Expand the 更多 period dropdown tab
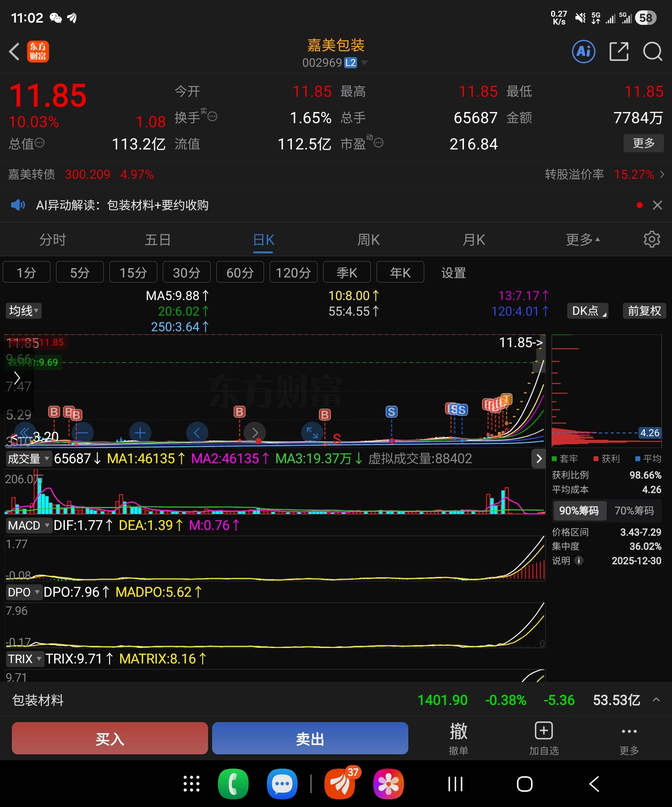The height and width of the screenshot is (807, 672). 583,240
